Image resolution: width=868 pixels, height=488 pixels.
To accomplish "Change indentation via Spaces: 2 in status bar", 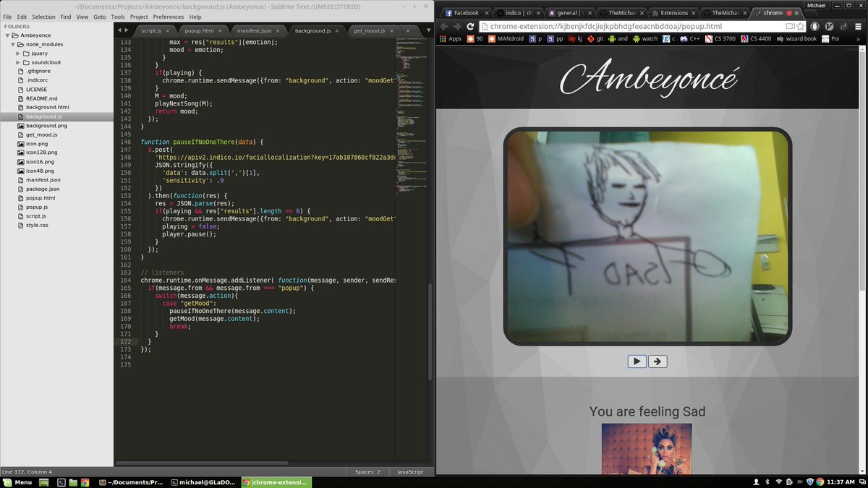I will 367,472.
